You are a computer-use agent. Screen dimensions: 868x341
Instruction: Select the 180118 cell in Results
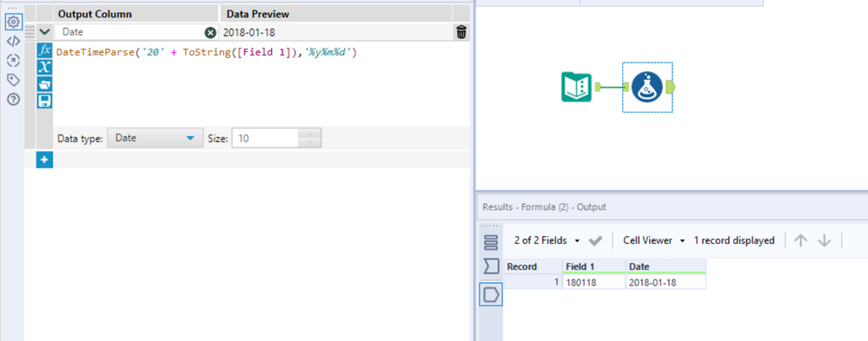point(594,282)
